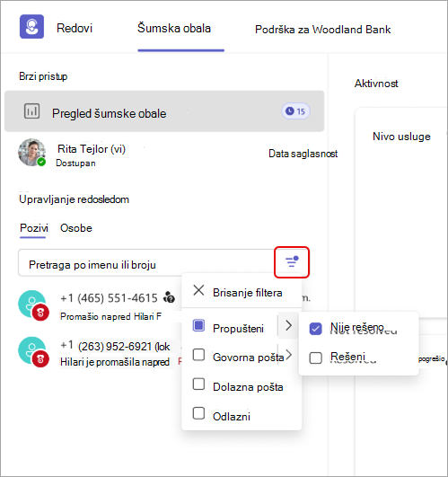Viewport: 448px width, 477px height.
Task: Click missed call avatar for +1 (263) 952-6921
Action: coord(33,351)
